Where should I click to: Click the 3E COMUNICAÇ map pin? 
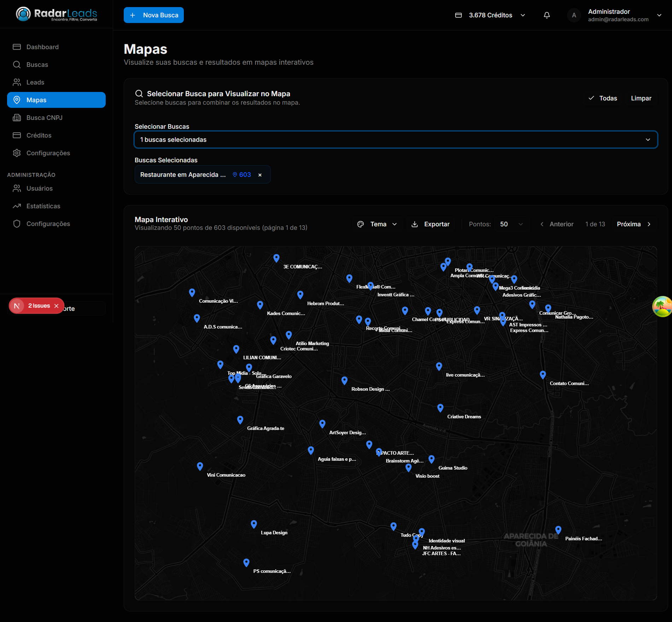click(x=276, y=258)
